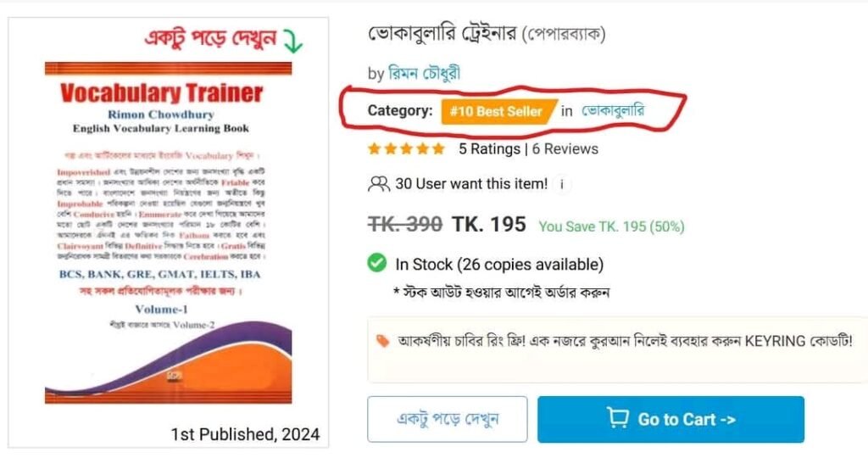Click the orange tag icon in promo banner
Viewport: 868px width, 458px height.
(382, 341)
